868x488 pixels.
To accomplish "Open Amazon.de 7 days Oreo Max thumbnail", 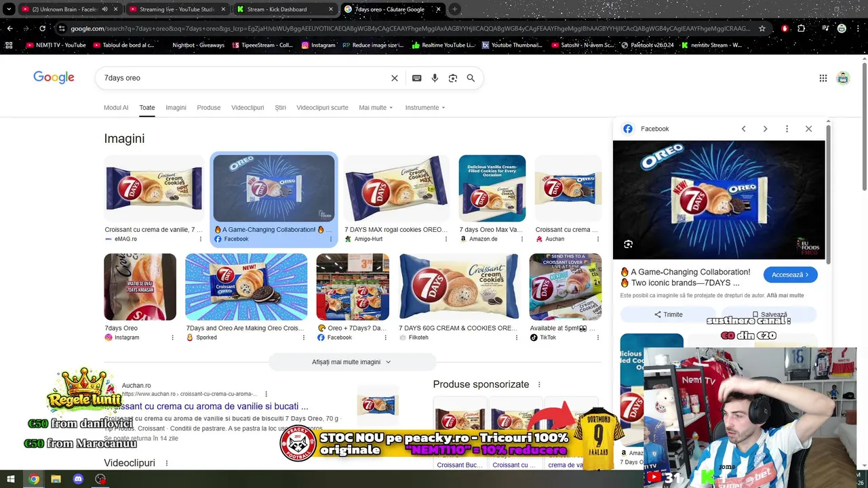I will point(492,188).
